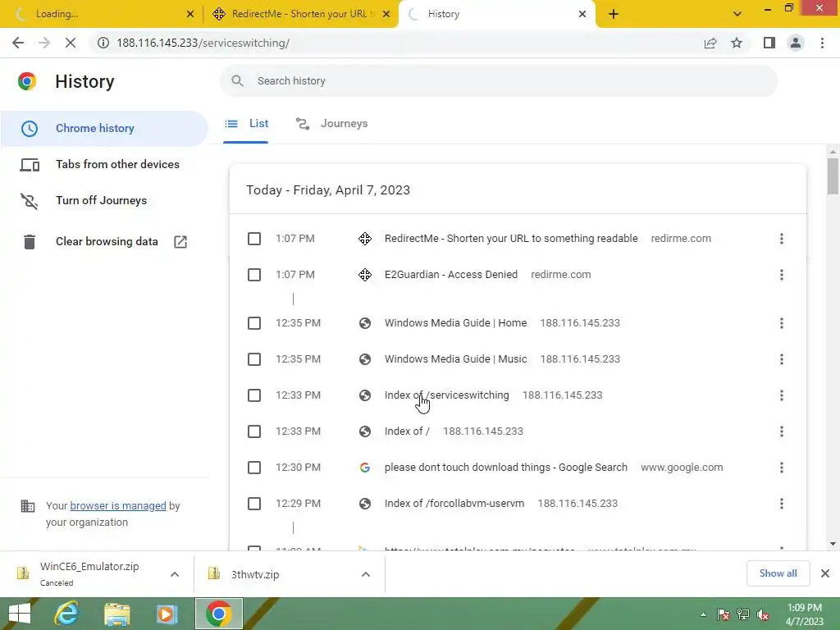Image resolution: width=840 pixels, height=630 pixels.
Task: Switch to the Journeys tab
Action: 332,124
